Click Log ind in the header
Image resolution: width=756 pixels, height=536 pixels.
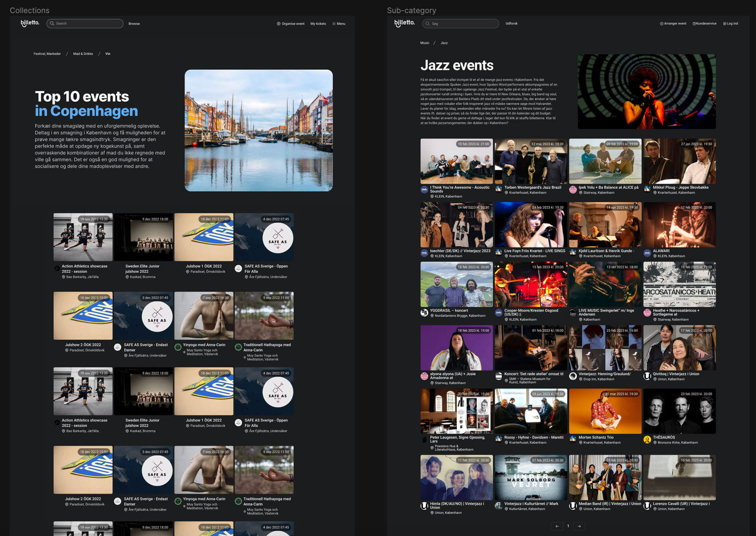click(732, 24)
